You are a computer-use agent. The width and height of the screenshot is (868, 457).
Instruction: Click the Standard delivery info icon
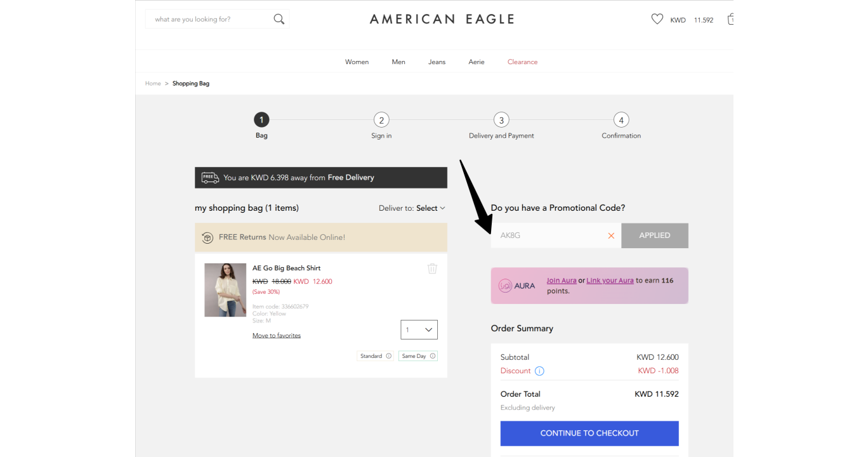point(389,356)
